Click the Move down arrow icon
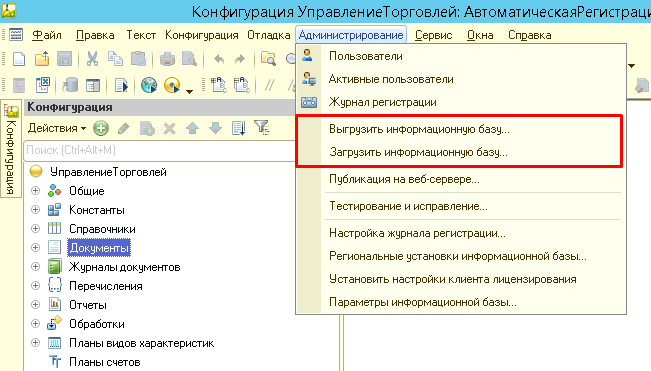Image resolution: width=651 pixels, height=371 pixels. tap(215, 128)
